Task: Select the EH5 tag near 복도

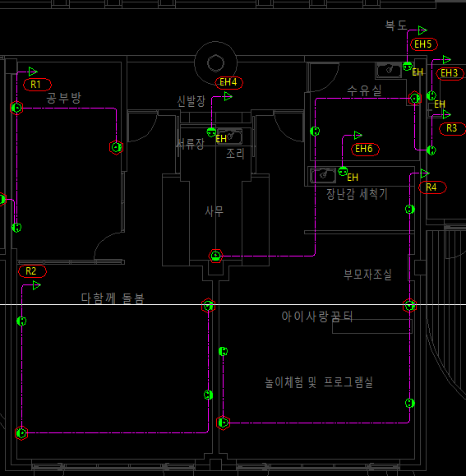Action: tap(424, 44)
